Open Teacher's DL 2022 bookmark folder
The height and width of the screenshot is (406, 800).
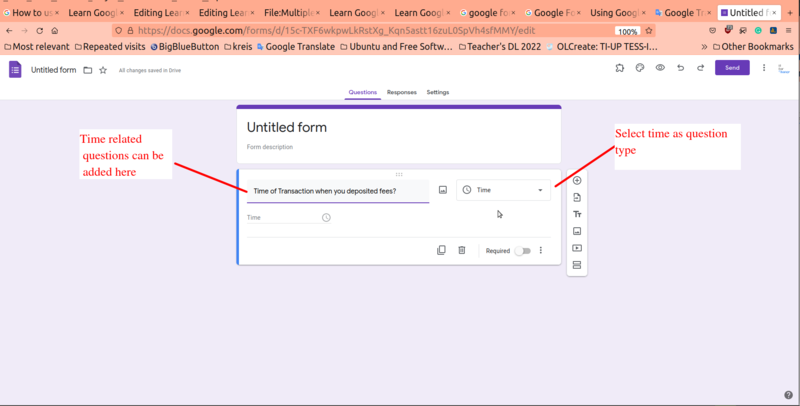(500, 47)
